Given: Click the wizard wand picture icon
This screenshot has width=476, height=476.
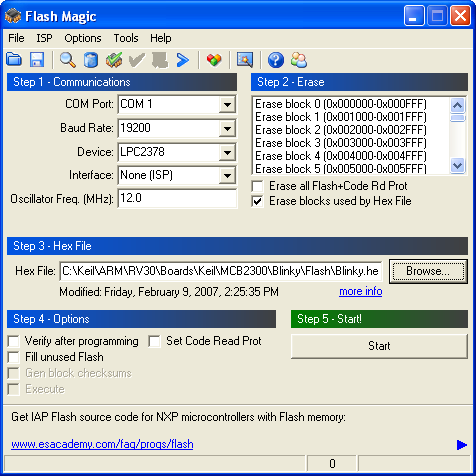Looking at the screenshot, I should click(x=245, y=60).
